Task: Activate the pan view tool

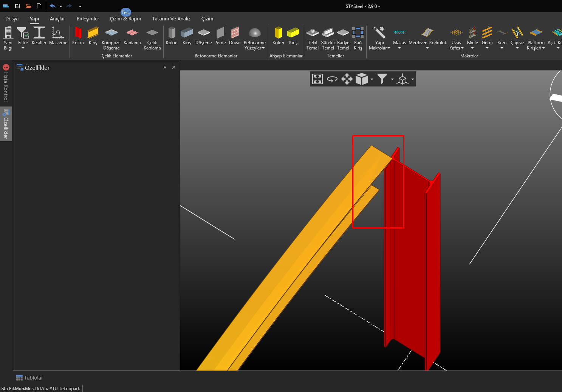Action: pyautogui.click(x=347, y=79)
